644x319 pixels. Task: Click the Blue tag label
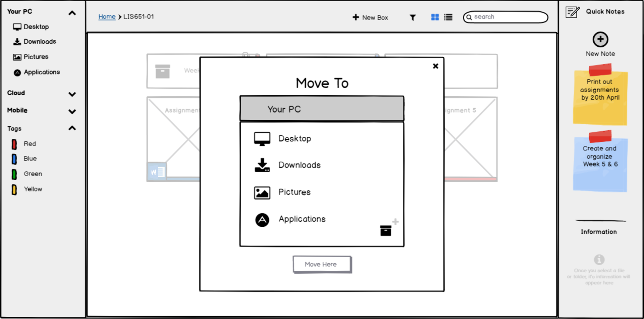pos(30,158)
